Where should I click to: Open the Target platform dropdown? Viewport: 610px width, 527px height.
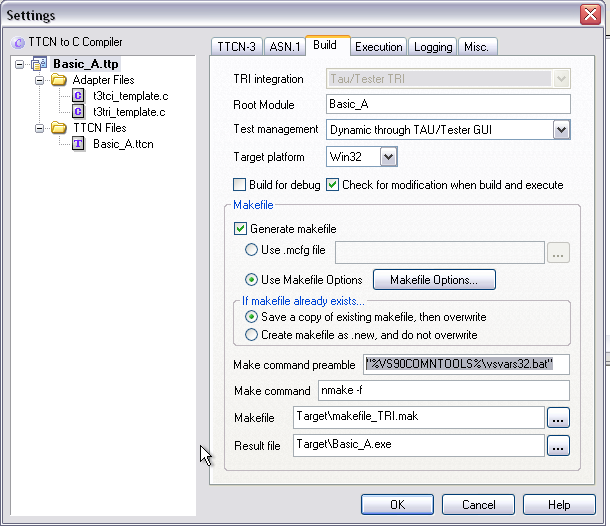pyautogui.click(x=388, y=156)
